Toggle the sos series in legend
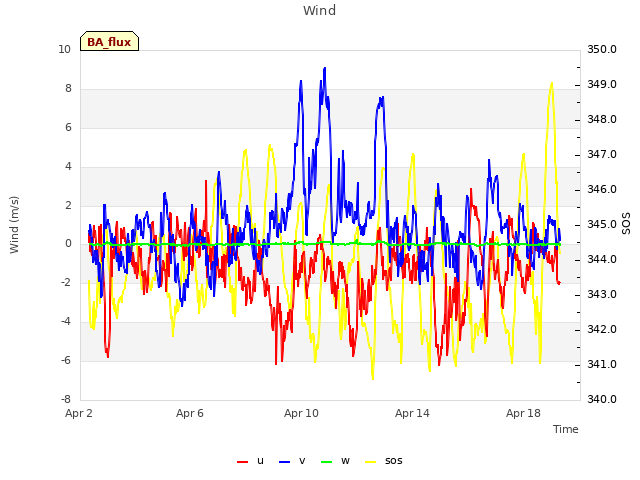 click(384, 461)
